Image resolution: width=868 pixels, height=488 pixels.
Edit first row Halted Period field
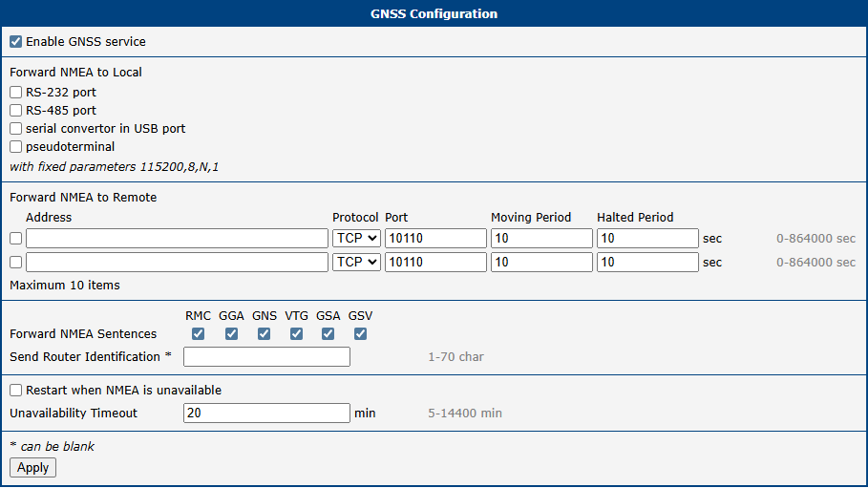(647, 238)
